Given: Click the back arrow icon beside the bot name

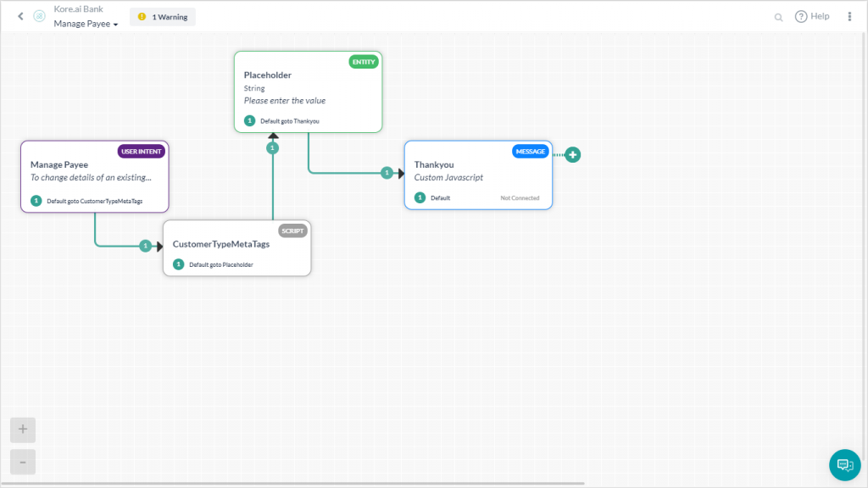Looking at the screenshot, I should pyautogui.click(x=19, y=15).
